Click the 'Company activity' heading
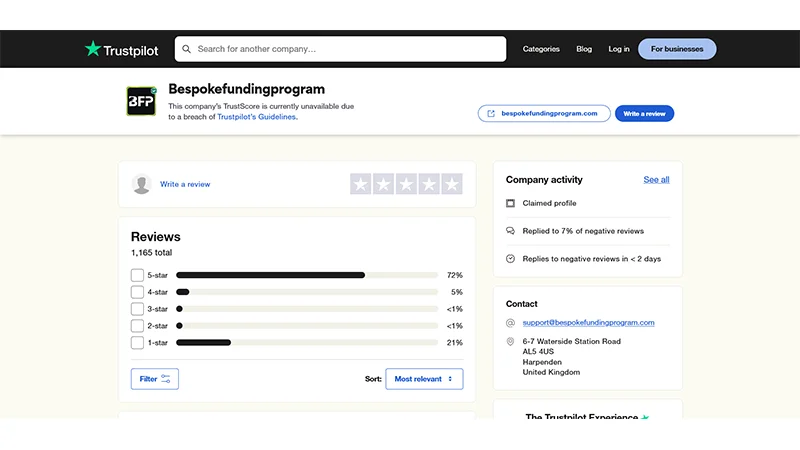 544,180
